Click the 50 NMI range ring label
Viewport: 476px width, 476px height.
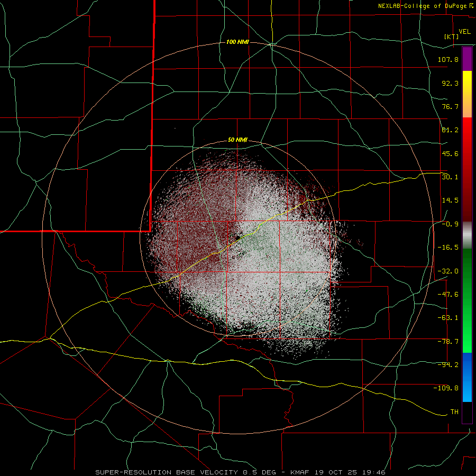pyautogui.click(x=237, y=140)
